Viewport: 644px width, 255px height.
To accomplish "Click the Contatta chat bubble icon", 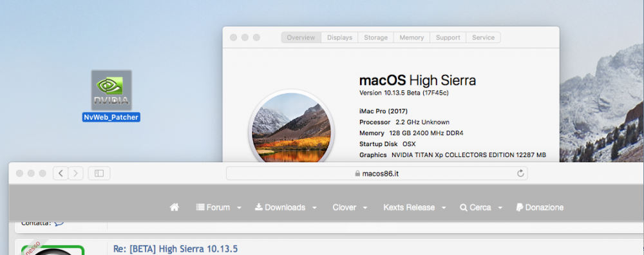I will [59, 223].
